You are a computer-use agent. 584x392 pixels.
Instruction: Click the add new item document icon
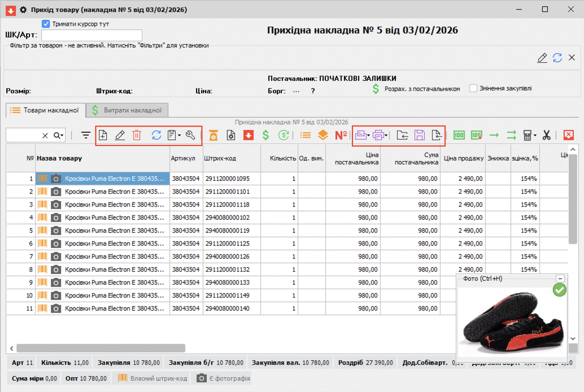click(103, 135)
